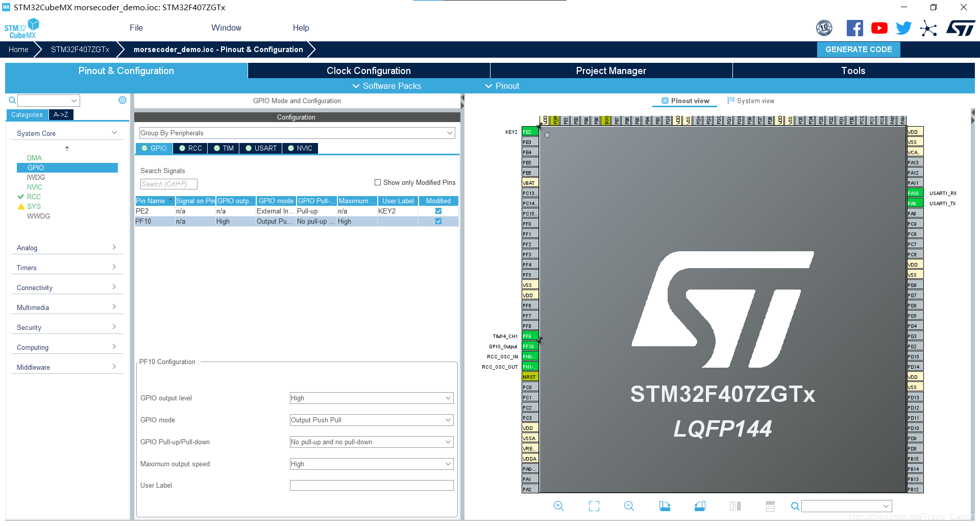Switch to Clock Configuration tab
Viewport: 980px width, 526px height.
tap(369, 70)
